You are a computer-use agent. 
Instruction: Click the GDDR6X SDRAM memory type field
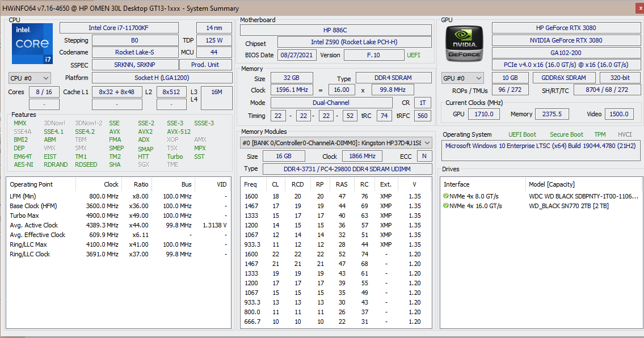coord(563,78)
